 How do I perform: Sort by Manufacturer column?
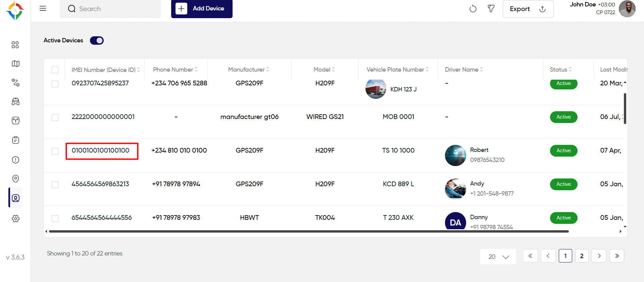[x=249, y=70]
